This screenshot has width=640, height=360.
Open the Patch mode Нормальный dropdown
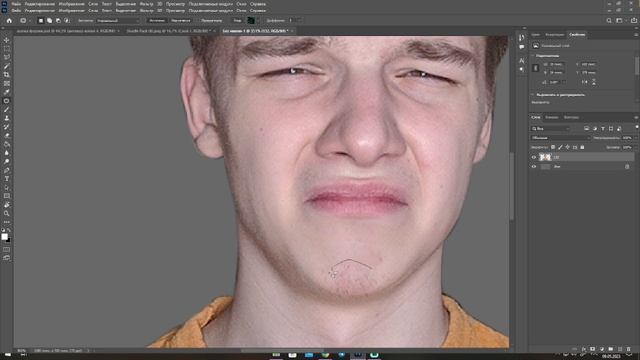coord(118,20)
